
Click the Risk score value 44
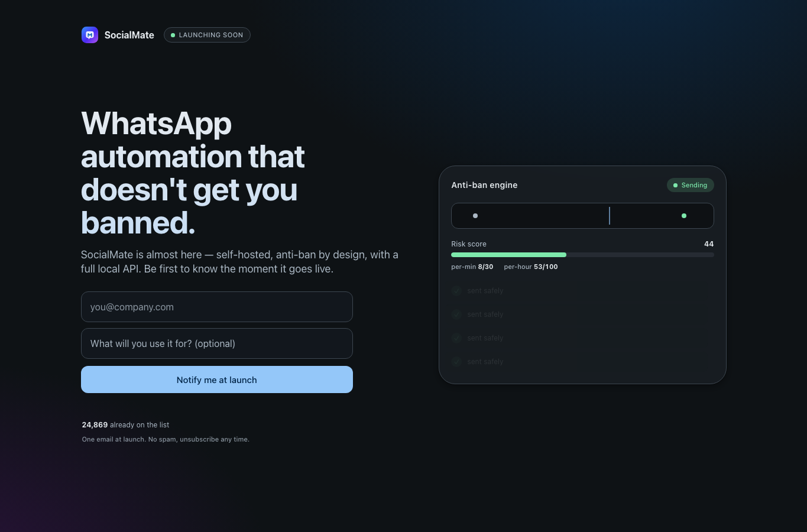(x=709, y=244)
